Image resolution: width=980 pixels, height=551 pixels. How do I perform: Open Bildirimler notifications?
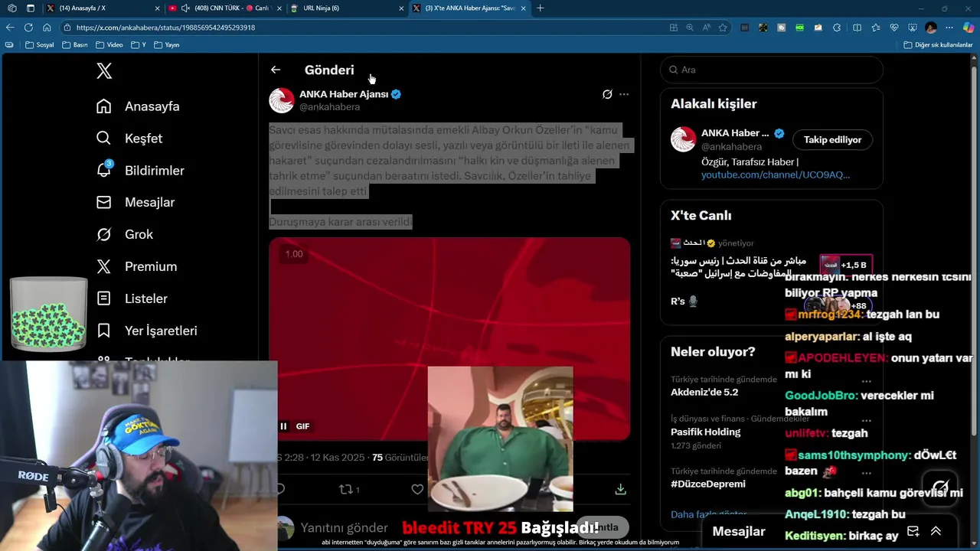140,171
